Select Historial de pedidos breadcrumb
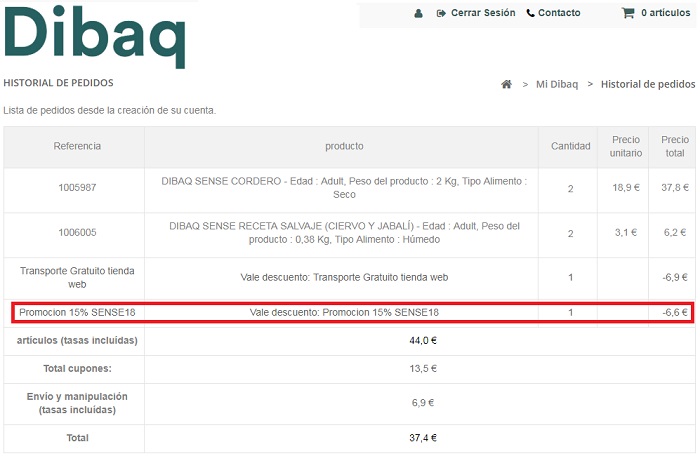Image resolution: width=700 pixels, height=456 pixels. pos(647,84)
